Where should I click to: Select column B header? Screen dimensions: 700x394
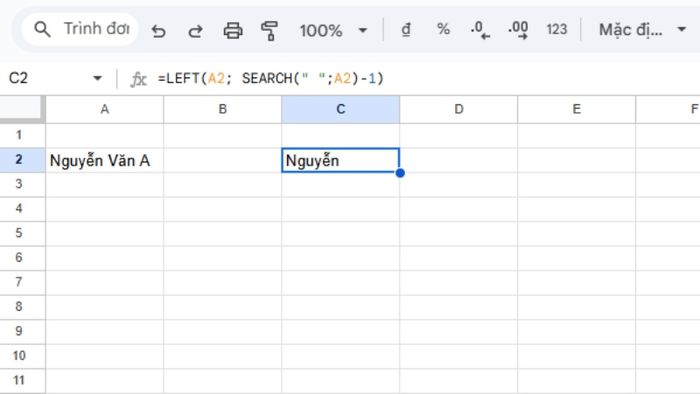[x=222, y=109]
